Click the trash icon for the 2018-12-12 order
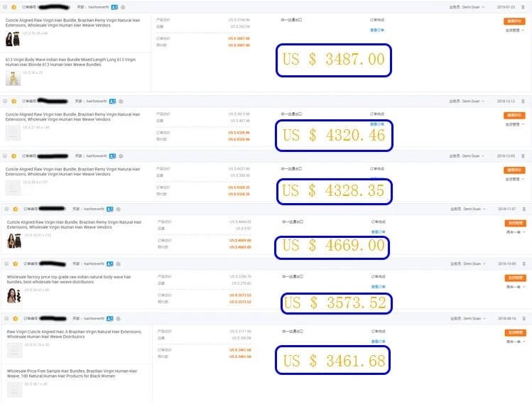Viewport: 532px width, 409px height. click(x=523, y=102)
